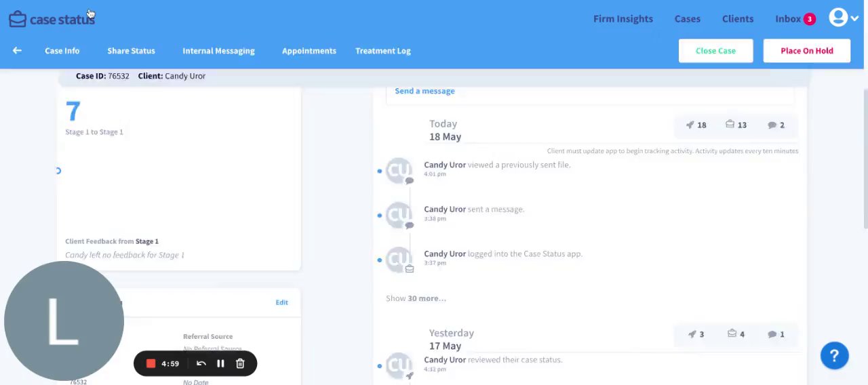Click the 3:37 pm timestamp
Screen dimensions: 868x385
coord(435,263)
